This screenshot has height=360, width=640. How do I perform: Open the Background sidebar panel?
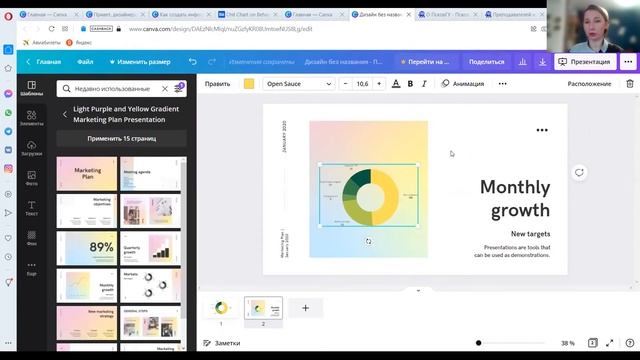coord(31,238)
